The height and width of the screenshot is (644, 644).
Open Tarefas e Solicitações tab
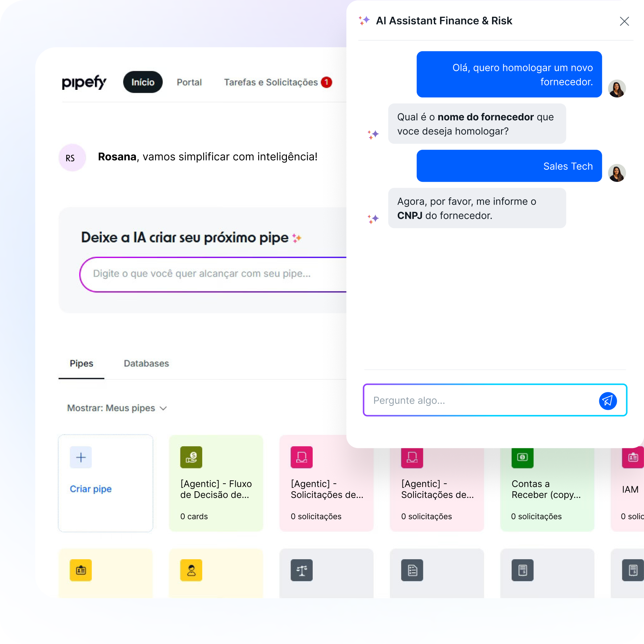271,82
